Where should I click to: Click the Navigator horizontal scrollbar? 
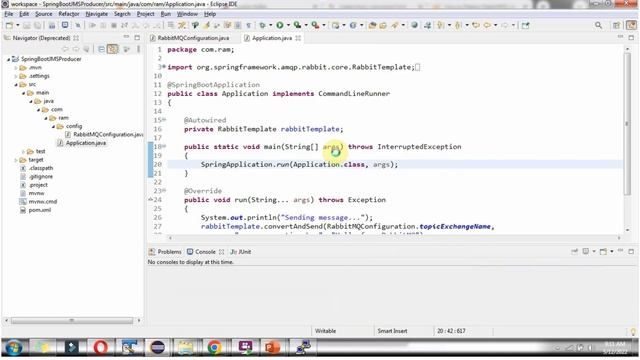[x=72, y=321]
